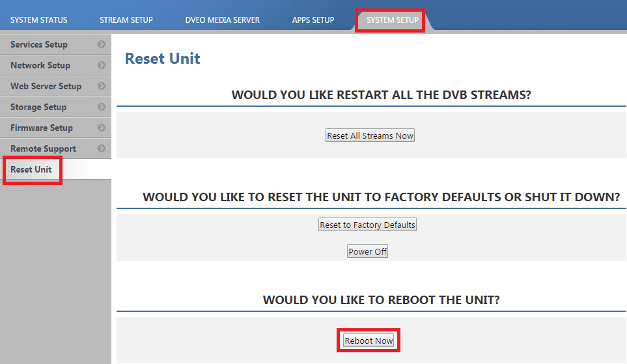Click the Reboot Now button
This screenshot has height=364, width=627.
(369, 341)
